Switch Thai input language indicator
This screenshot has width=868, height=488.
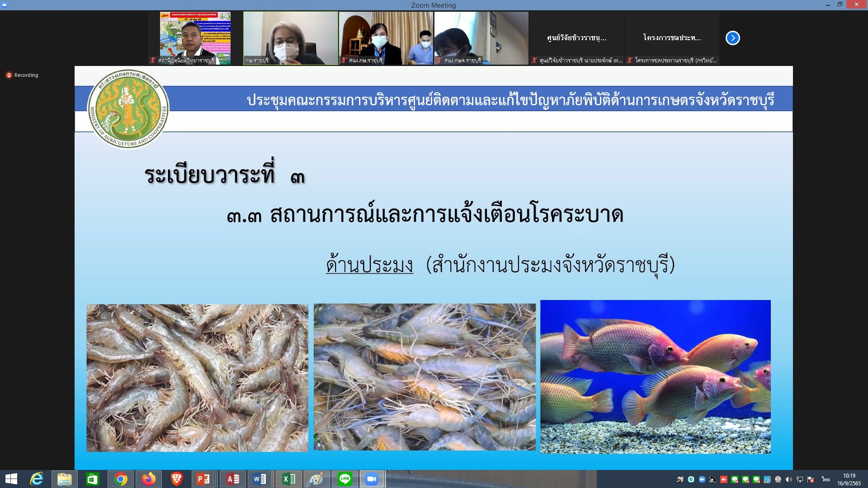tap(826, 479)
